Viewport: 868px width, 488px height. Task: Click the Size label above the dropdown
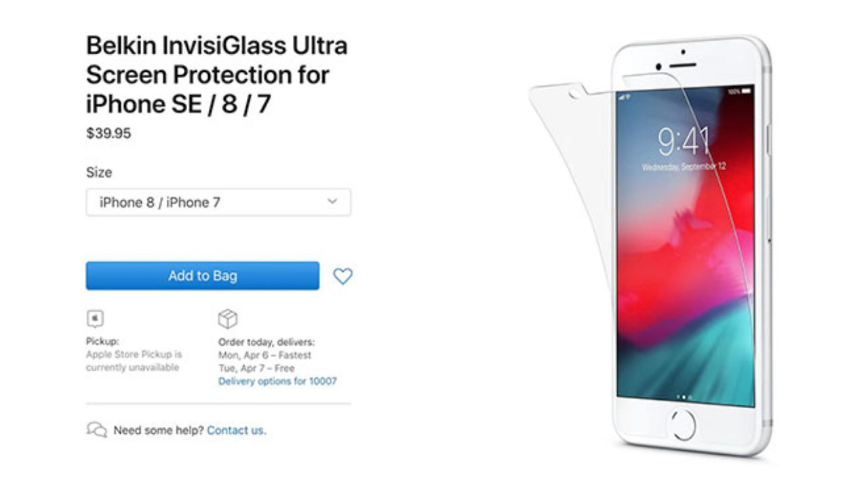click(99, 172)
